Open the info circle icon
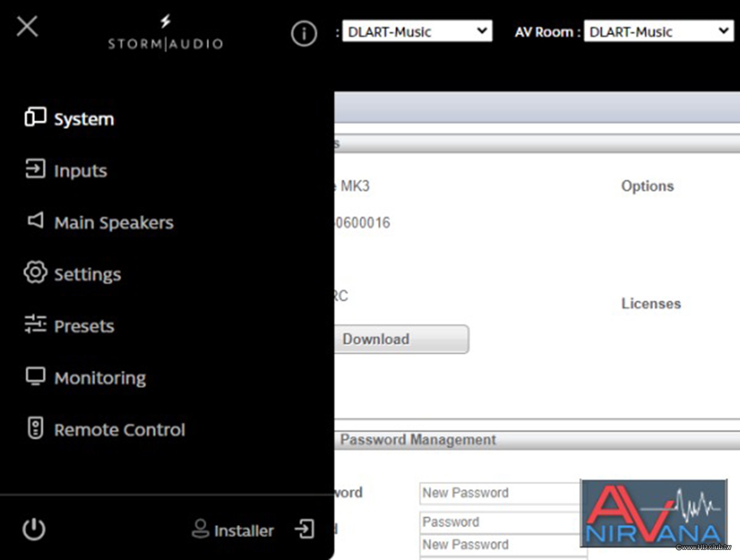This screenshot has height=560, width=740. 304,34
